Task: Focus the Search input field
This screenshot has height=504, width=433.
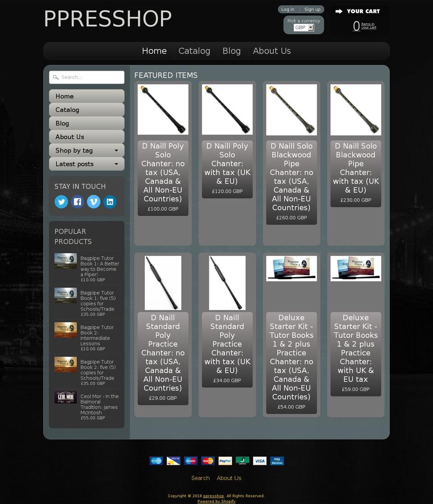Action: click(x=87, y=78)
